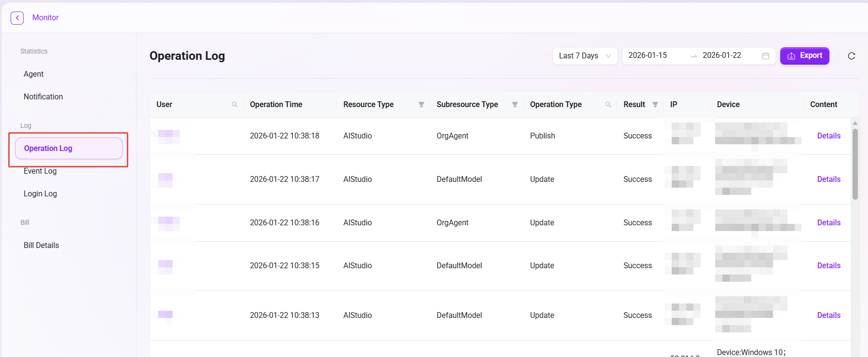Open Bill Details in sidebar
This screenshot has height=357, width=868.
click(41, 245)
